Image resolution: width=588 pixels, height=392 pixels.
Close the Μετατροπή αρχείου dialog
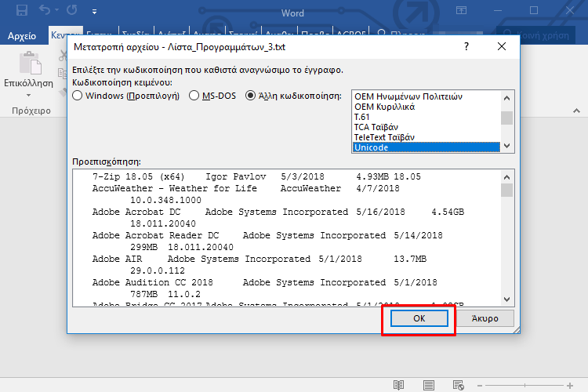(502, 46)
